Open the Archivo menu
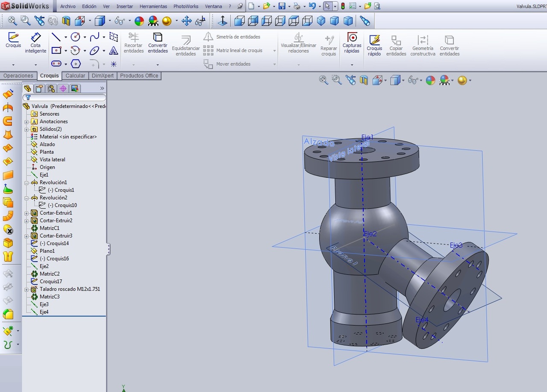 (68, 6)
